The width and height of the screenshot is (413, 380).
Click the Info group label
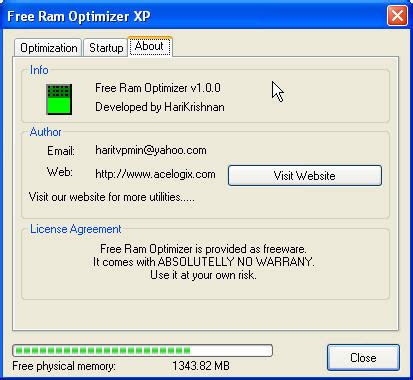pos(39,70)
